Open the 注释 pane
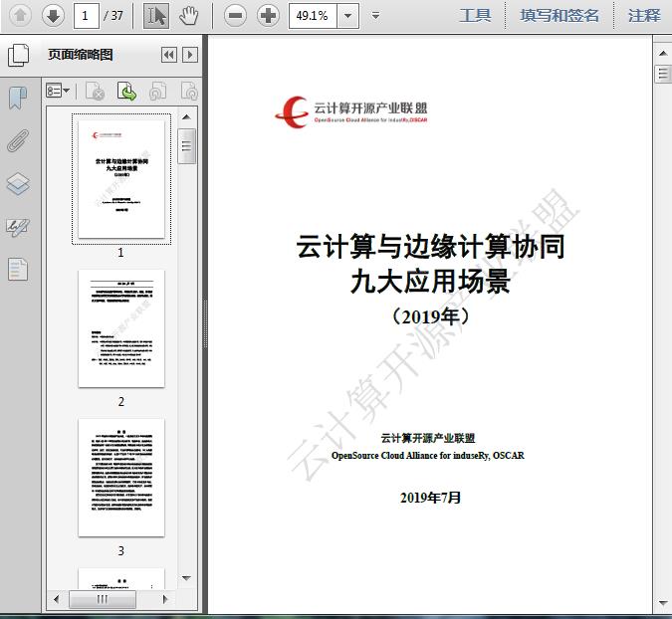The width and height of the screenshot is (672, 619). tap(644, 15)
